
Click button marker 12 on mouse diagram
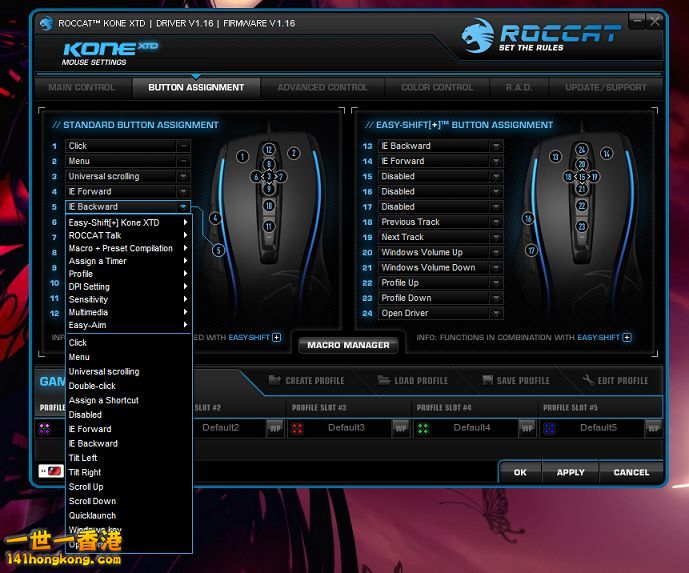click(x=268, y=149)
